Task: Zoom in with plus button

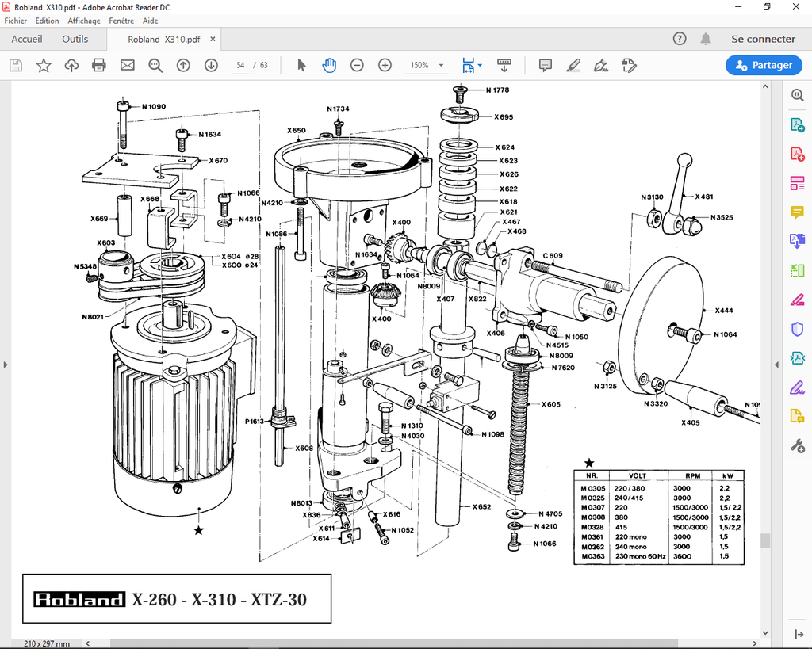Action: (x=385, y=65)
